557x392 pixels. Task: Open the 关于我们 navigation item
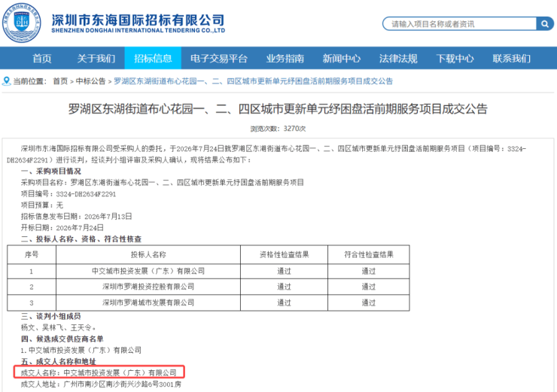coord(96,58)
